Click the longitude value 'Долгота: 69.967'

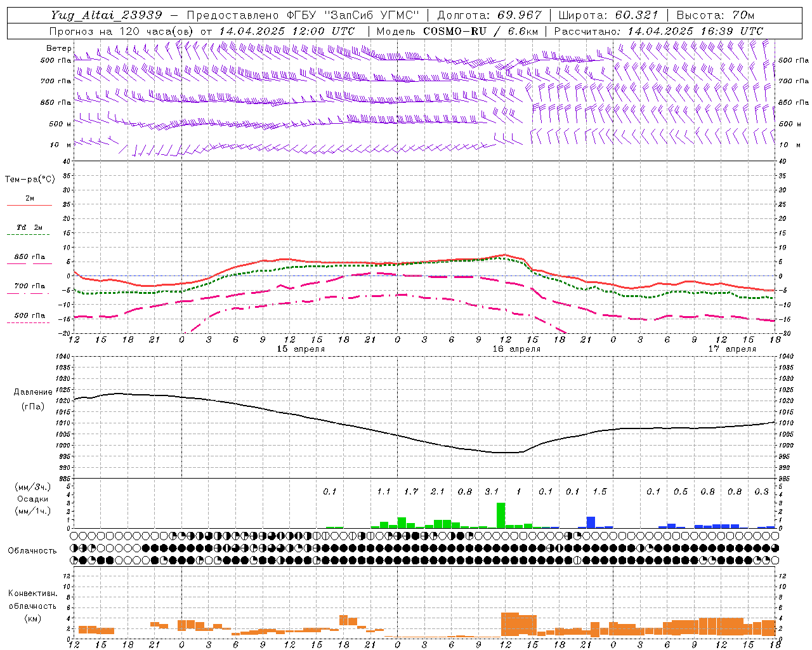490,15
